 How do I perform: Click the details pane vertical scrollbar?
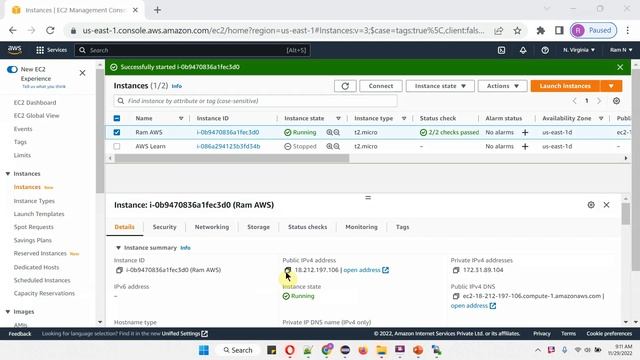pyautogui.click(x=626, y=214)
